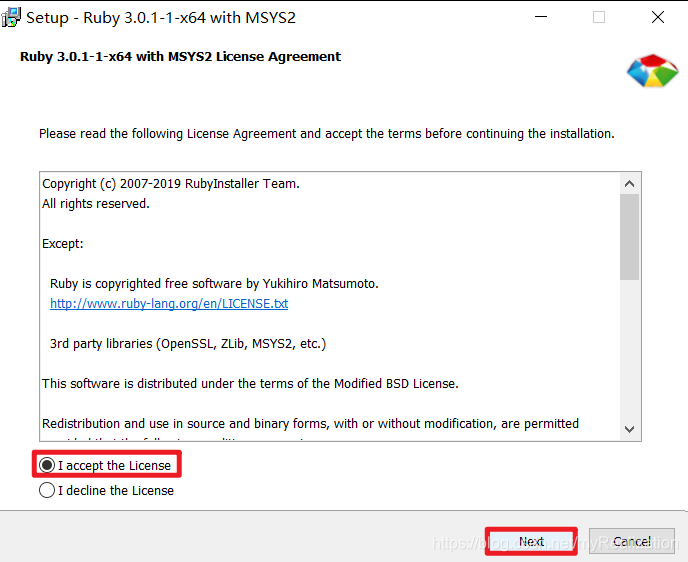
Task: Click the Copyright (c) 2007-2019 RubyInstaller Team line
Action: pyautogui.click(x=171, y=184)
